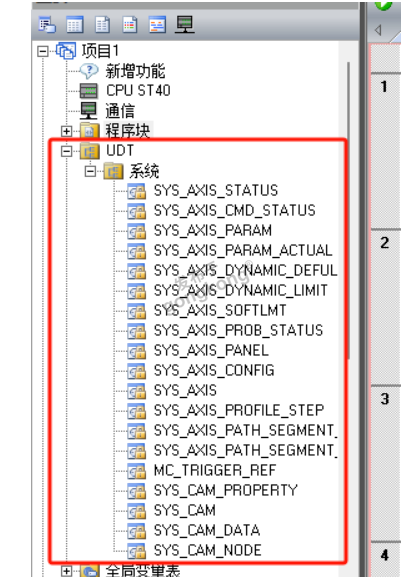Select the CPU ST40 module icon
Screen dimensions: 419x577
point(89,91)
